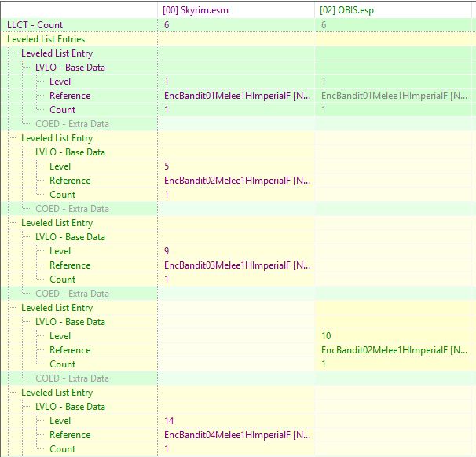
Task: Select Level label in the Level 5 row
Action: (60, 166)
